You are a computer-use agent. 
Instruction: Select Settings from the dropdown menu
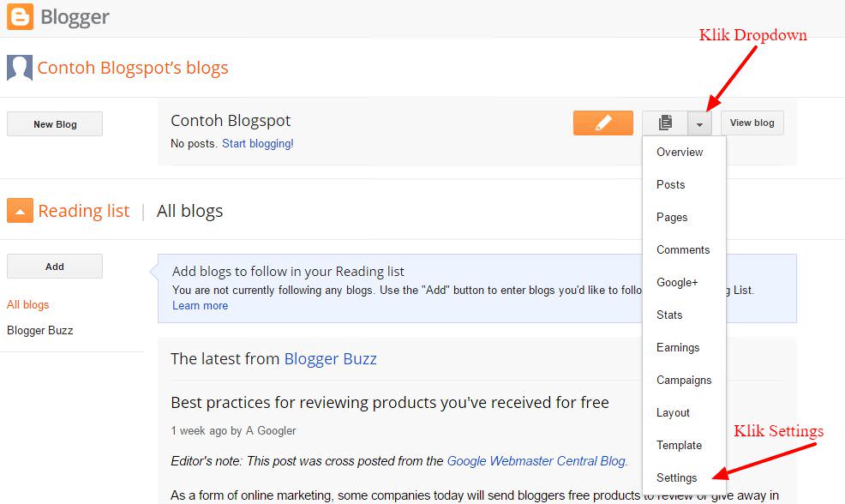pos(676,477)
